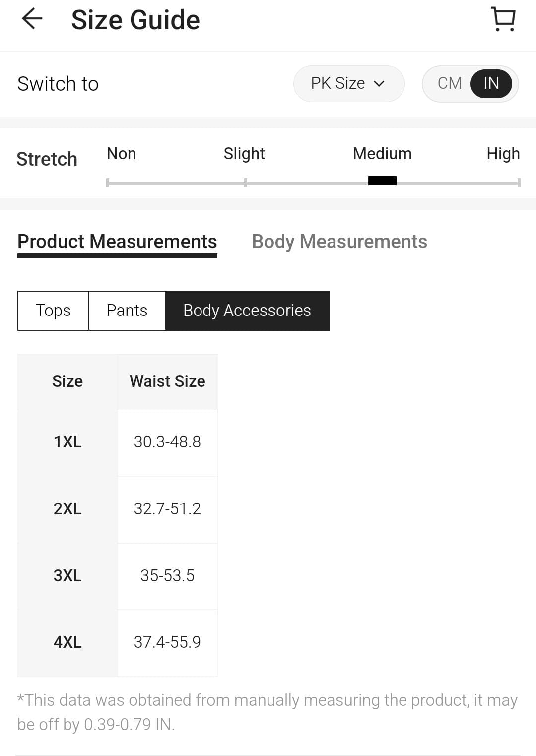Click the Medium stretch slider marker

pos(382,181)
